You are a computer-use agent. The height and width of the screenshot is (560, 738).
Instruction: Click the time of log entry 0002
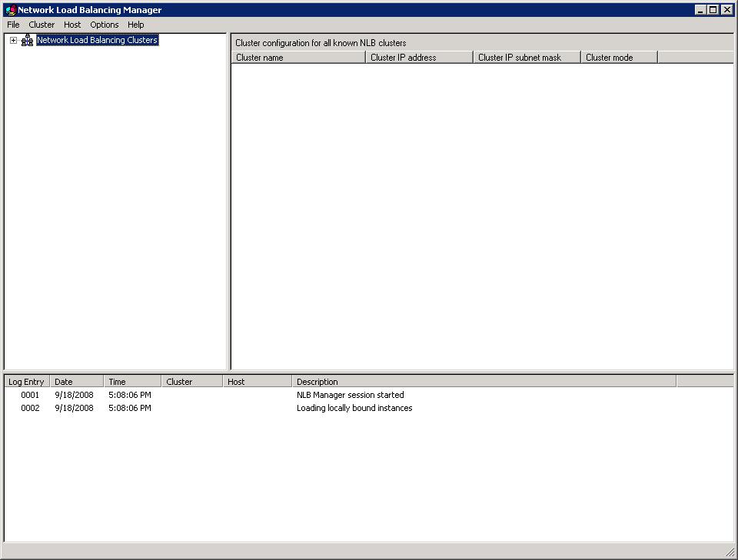129,408
